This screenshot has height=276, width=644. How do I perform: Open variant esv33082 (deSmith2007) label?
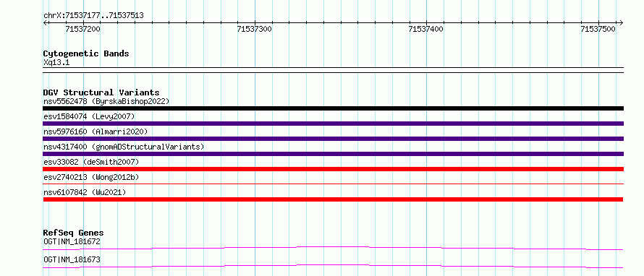pos(91,162)
